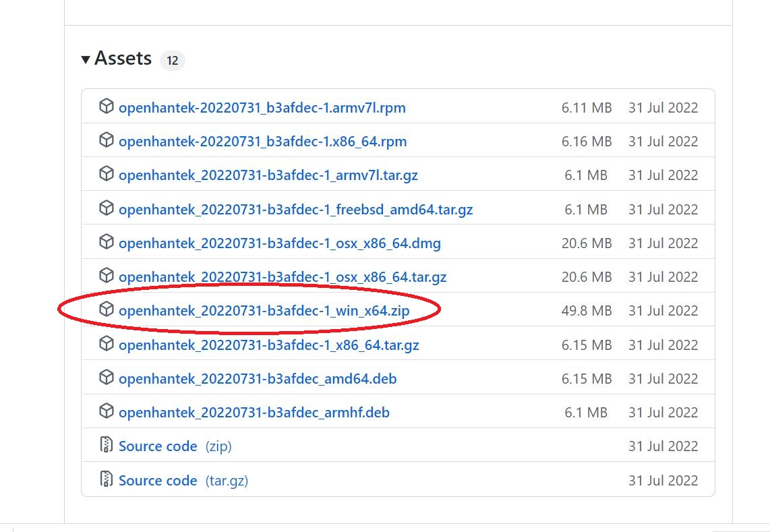The height and width of the screenshot is (532, 770).
Task: Click package icon beside win_x64.zip file
Action: [x=106, y=309]
